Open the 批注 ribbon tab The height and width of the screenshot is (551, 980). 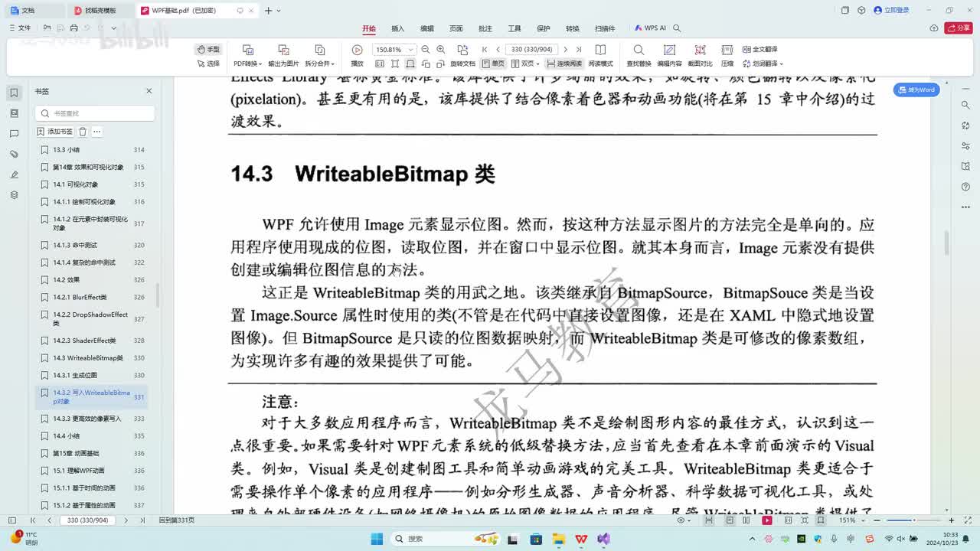(485, 28)
